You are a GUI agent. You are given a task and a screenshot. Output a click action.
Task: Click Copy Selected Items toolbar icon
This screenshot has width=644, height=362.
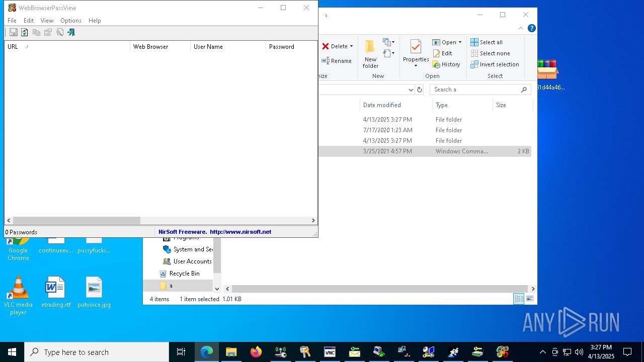coord(36,32)
